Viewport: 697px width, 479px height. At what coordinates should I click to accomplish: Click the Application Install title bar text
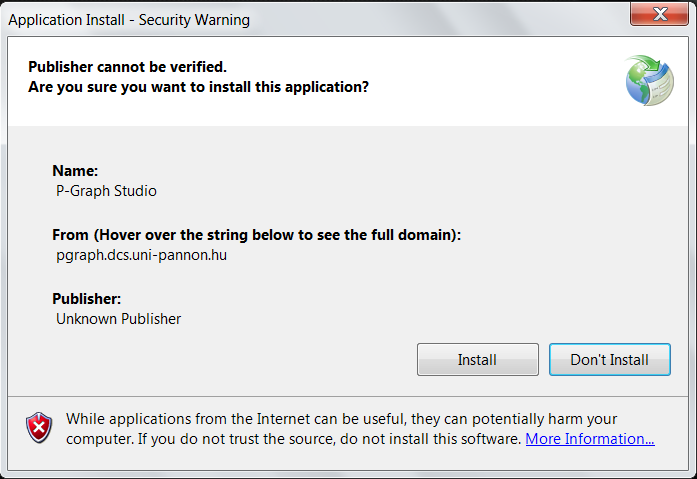click(129, 20)
